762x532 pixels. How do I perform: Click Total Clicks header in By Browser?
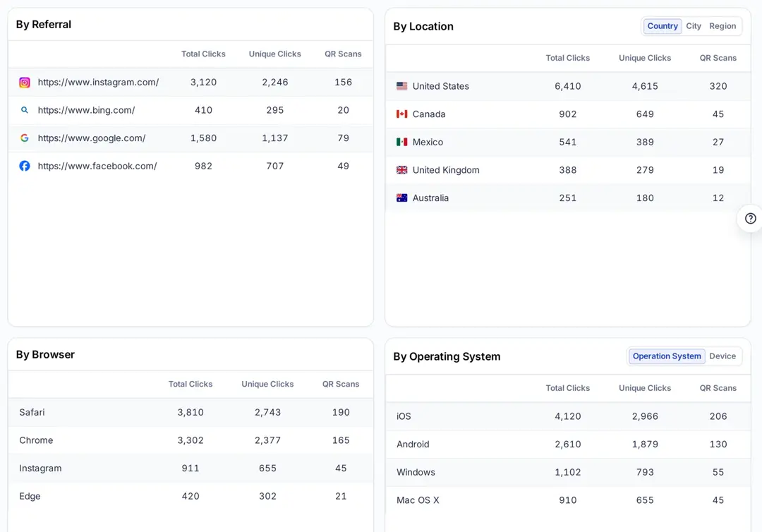tap(190, 385)
